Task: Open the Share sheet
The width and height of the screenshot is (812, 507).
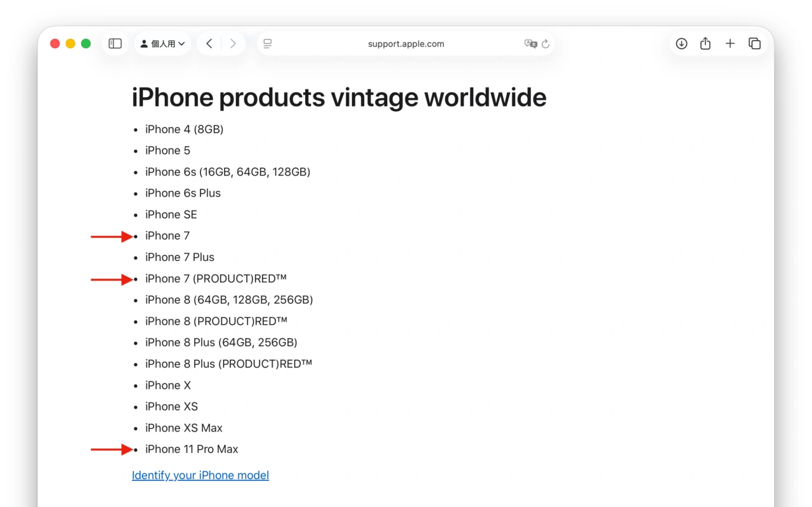Action: [x=705, y=43]
